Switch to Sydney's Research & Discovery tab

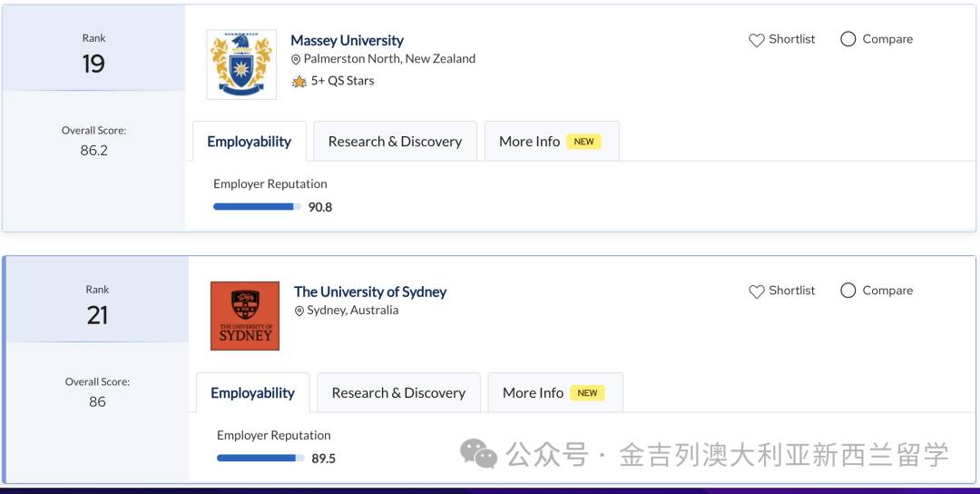[x=398, y=392]
